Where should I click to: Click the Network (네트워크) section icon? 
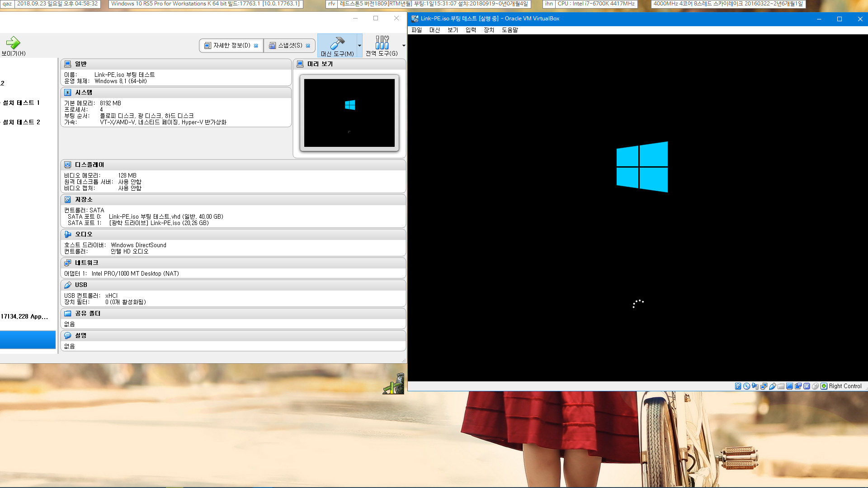pos(68,263)
